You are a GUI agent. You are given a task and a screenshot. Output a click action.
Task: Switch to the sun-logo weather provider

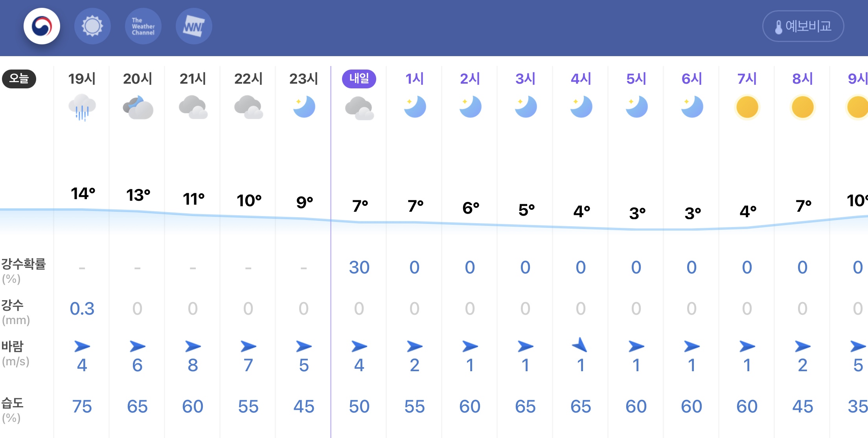[x=92, y=26]
